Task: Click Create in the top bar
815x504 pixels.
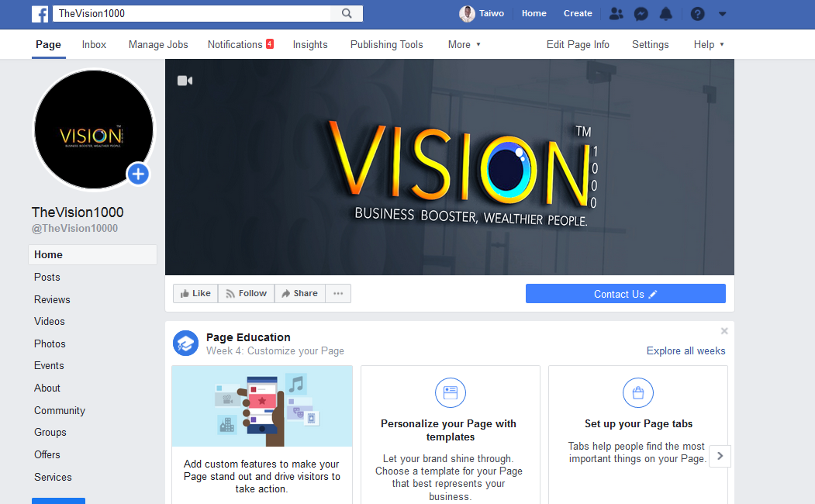Action: tap(578, 13)
